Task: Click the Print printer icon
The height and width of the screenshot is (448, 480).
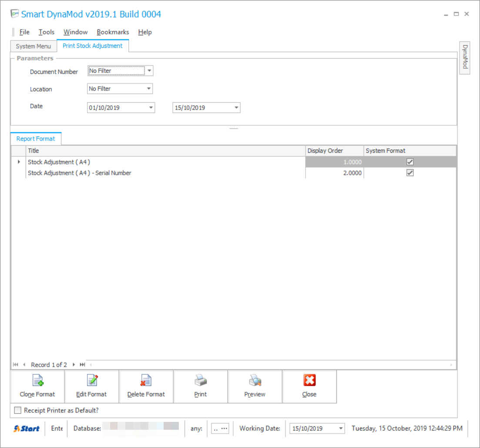Action: (201, 381)
